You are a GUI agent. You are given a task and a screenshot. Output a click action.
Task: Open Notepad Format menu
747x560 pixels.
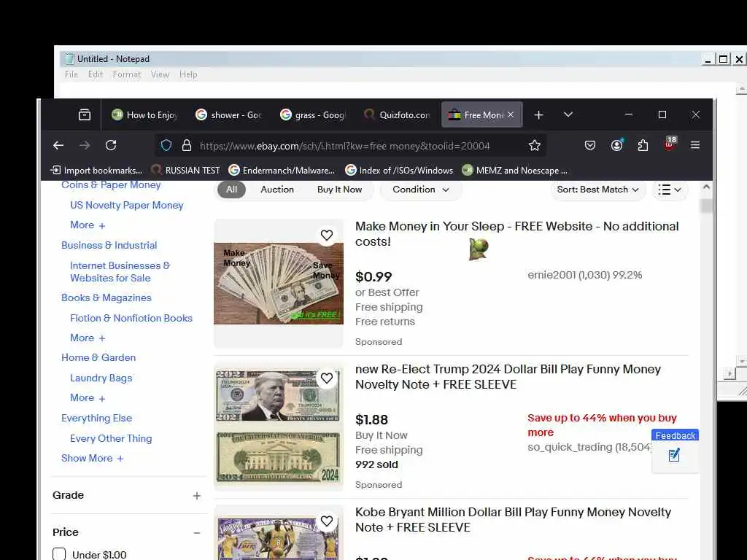[127, 74]
